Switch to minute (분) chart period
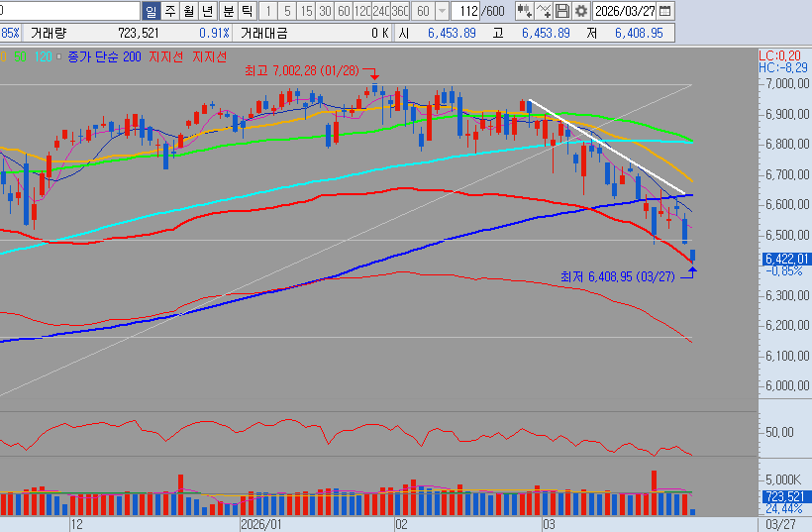812x532 pixels. click(x=229, y=11)
